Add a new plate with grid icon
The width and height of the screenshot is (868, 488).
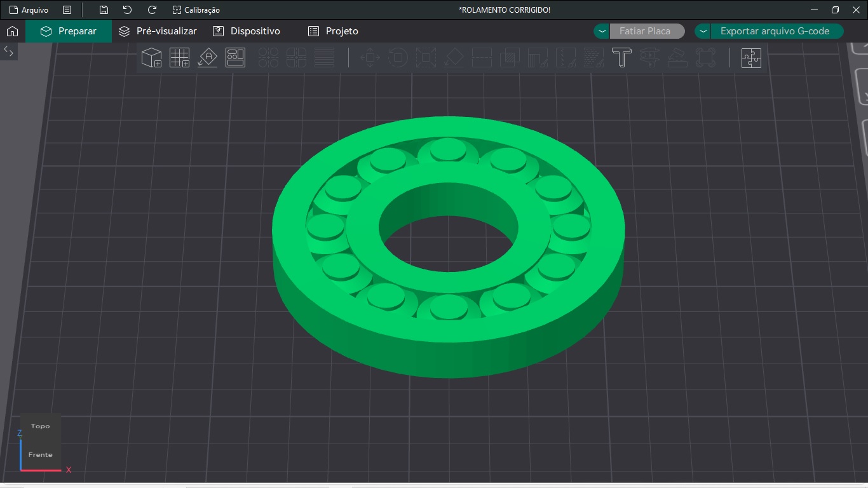(x=179, y=58)
